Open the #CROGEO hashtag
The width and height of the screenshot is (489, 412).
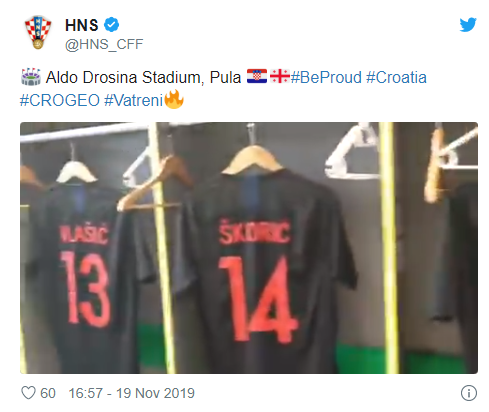pyautogui.click(x=60, y=100)
